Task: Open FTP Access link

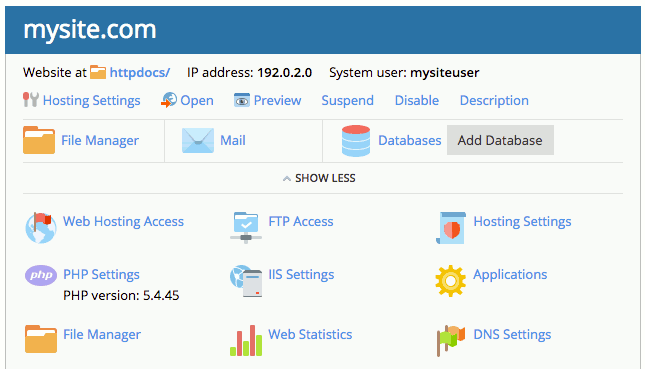Action: coord(301,221)
